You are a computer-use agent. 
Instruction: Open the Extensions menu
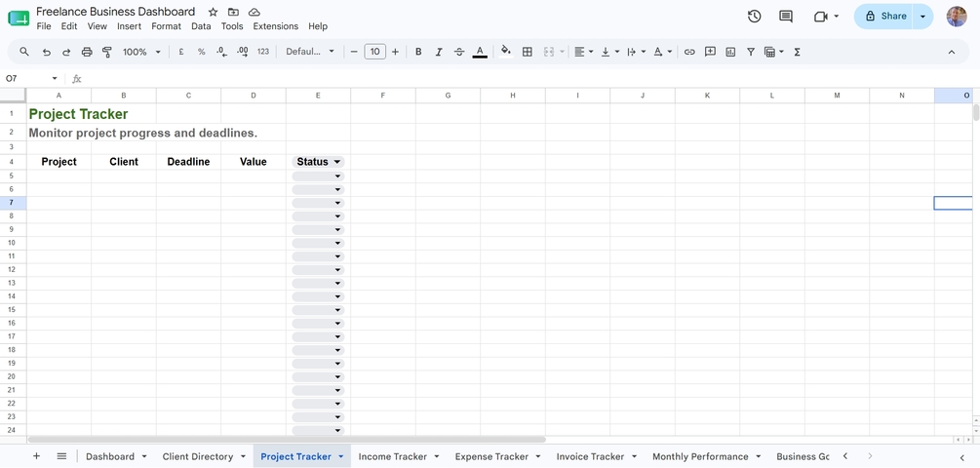point(276,26)
